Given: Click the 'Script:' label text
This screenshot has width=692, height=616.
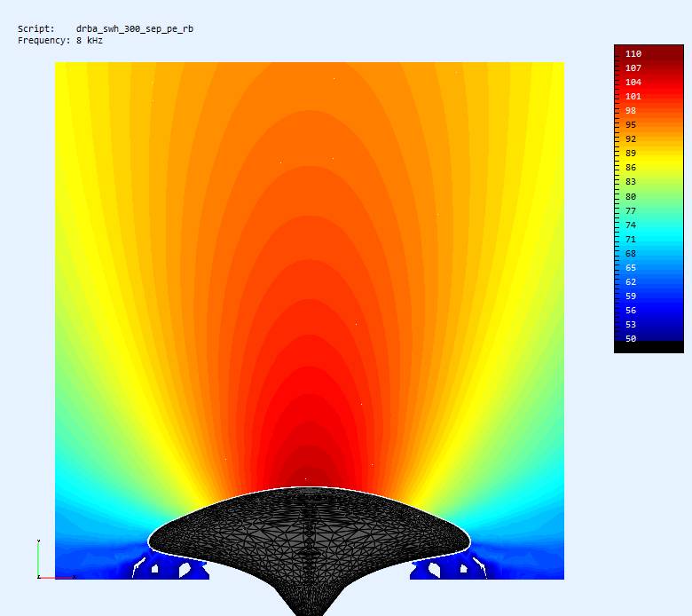Looking at the screenshot, I should tap(36, 28).
